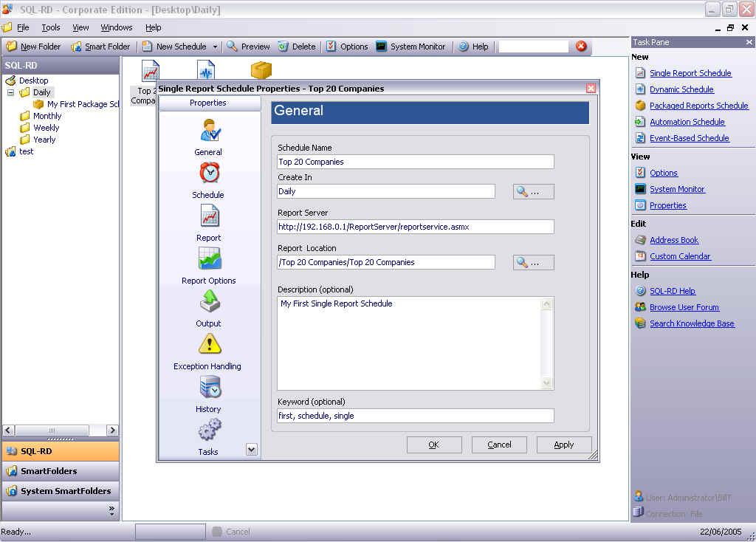This screenshot has width=756, height=542.
Task: Open Custom Calendar link
Action: tap(680, 256)
